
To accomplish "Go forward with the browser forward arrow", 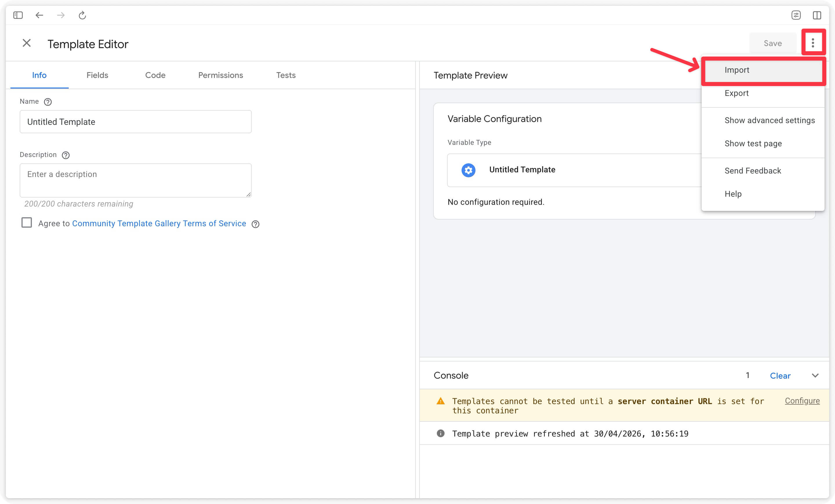I will (x=61, y=15).
